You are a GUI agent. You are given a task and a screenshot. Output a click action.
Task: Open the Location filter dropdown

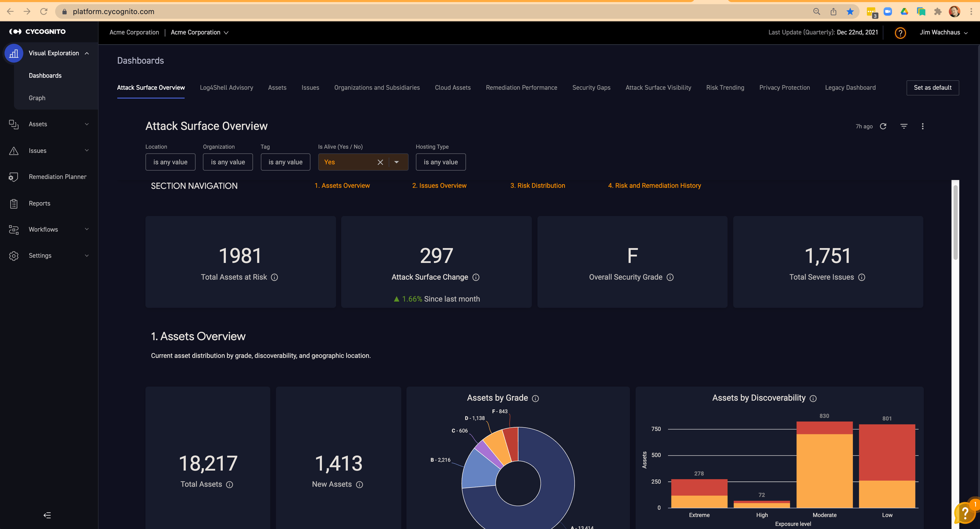171,162
